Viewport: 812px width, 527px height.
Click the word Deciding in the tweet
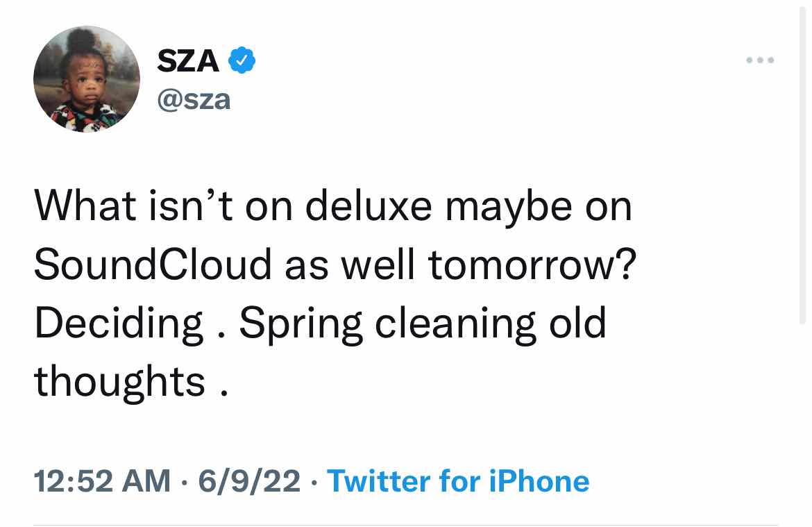[x=119, y=323]
